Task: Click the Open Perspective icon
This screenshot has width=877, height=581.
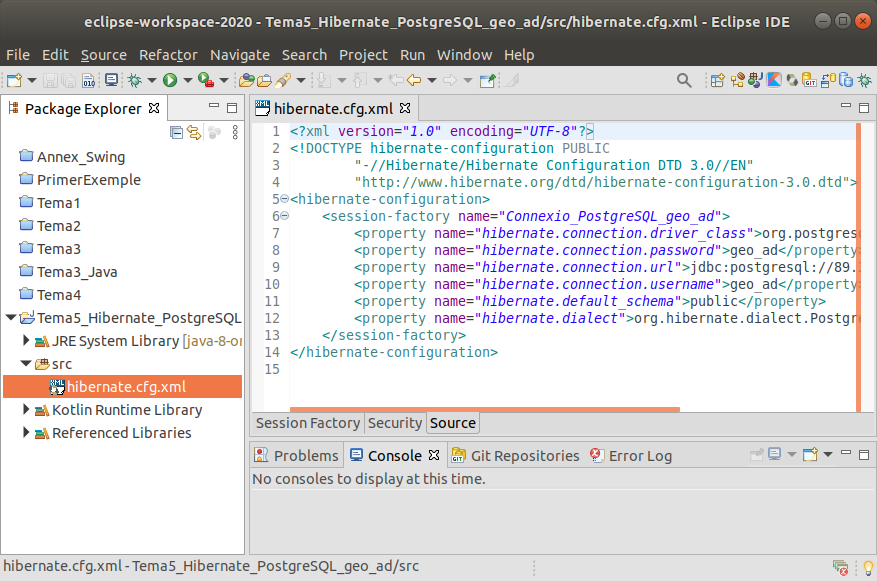Action: 718,81
